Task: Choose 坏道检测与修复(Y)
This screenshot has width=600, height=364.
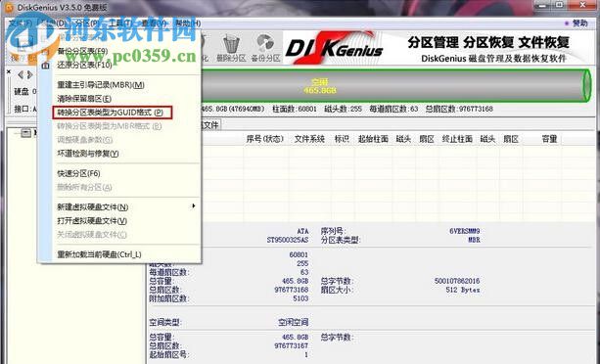Action: pyautogui.click(x=88, y=154)
